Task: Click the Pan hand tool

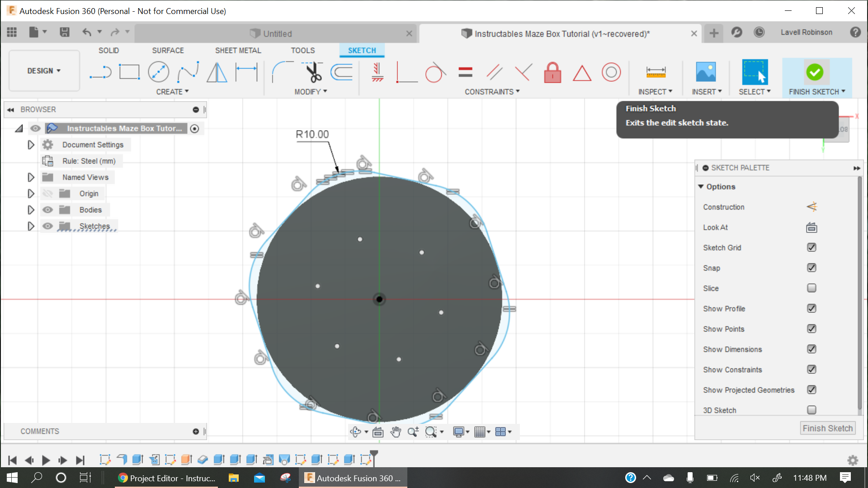Action: click(x=396, y=432)
